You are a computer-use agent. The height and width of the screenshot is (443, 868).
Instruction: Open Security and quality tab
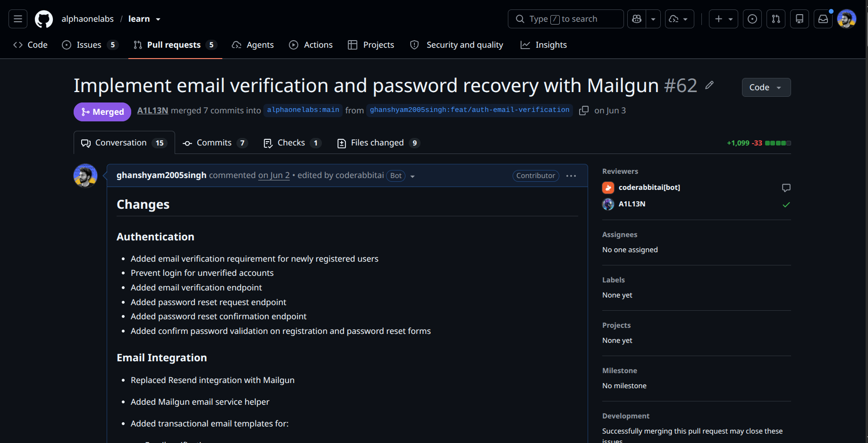pyautogui.click(x=456, y=45)
